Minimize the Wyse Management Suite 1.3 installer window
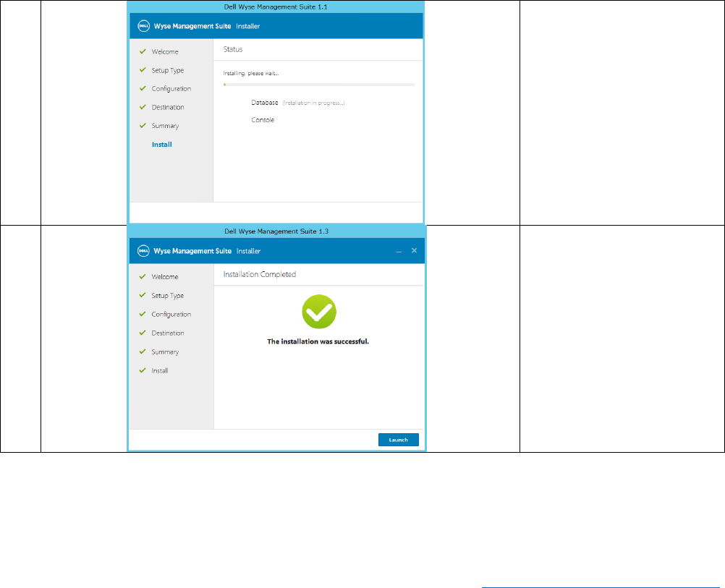Image resolution: width=725 pixels, height=588 pixels. point(399,251)
